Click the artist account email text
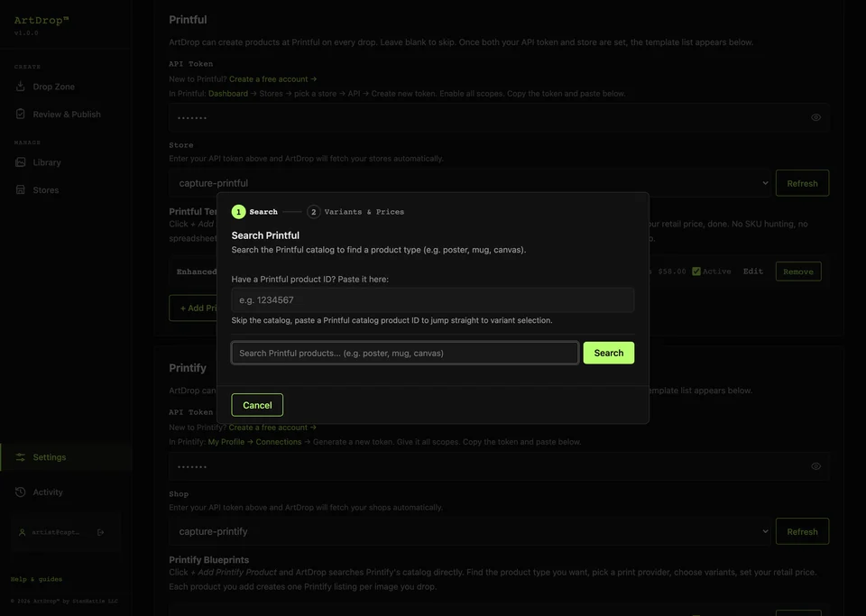This screenshot has height=616, width=866. (56, 533)
